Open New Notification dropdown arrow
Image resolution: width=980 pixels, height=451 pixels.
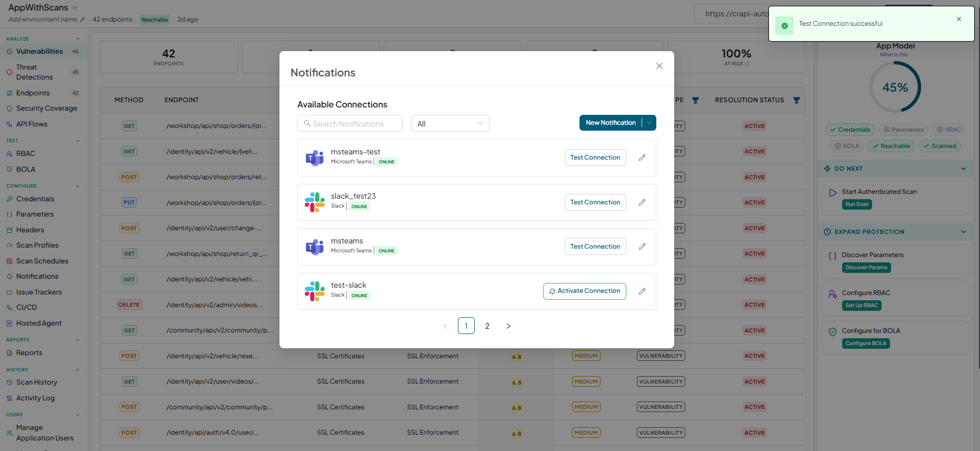[x=649, y=123]
